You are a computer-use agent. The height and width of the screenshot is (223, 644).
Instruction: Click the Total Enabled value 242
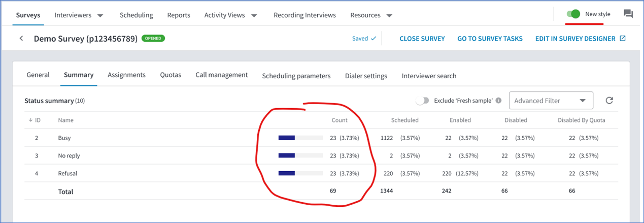coord(447,191)
